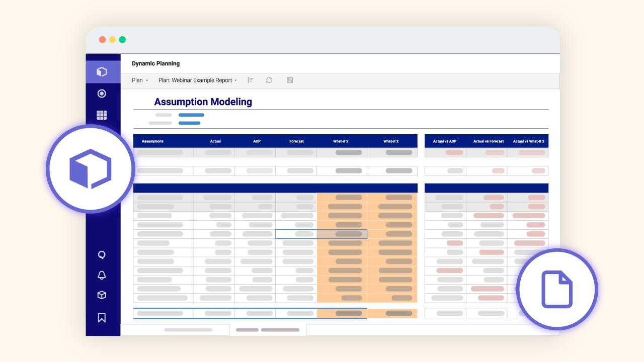Open the Plan dropdown menu

(140, 80)
